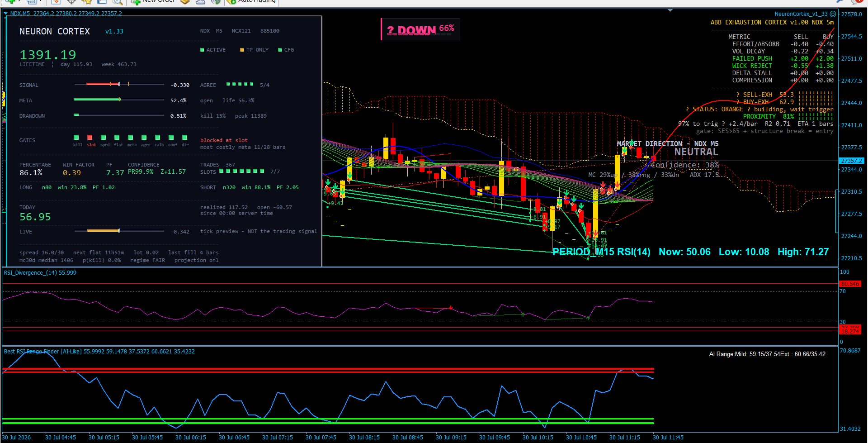Toggle the CFG indicator square
The width and height of the screenshot is (868, 443).
(280, 50)
